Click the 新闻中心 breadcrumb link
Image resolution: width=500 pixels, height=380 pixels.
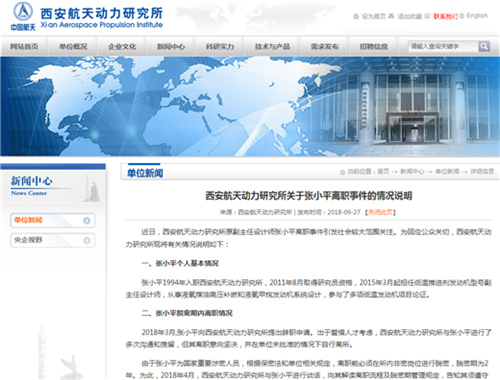[412, 171]
